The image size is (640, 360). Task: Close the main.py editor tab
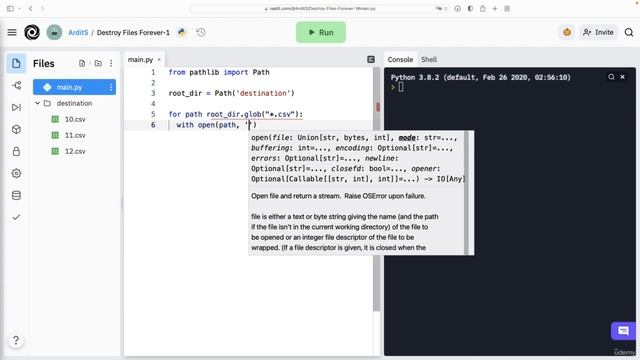tap(159, 60)
